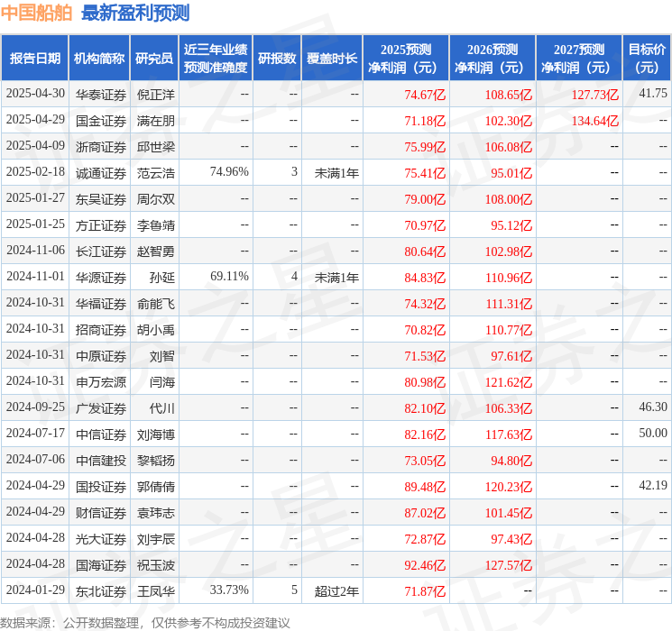Screen dimensions: 672x631
Task: Select the value 70.82亿
Action: [x=425, y=330]
